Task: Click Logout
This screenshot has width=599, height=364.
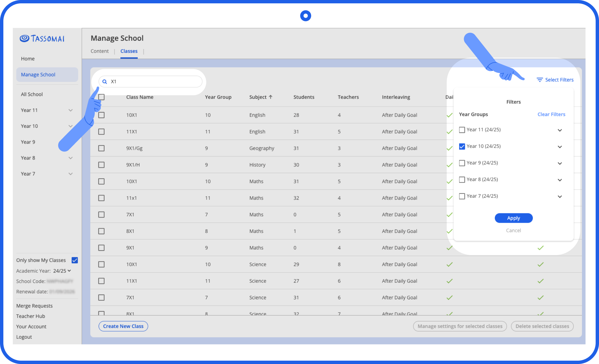Action: [24, 337]
